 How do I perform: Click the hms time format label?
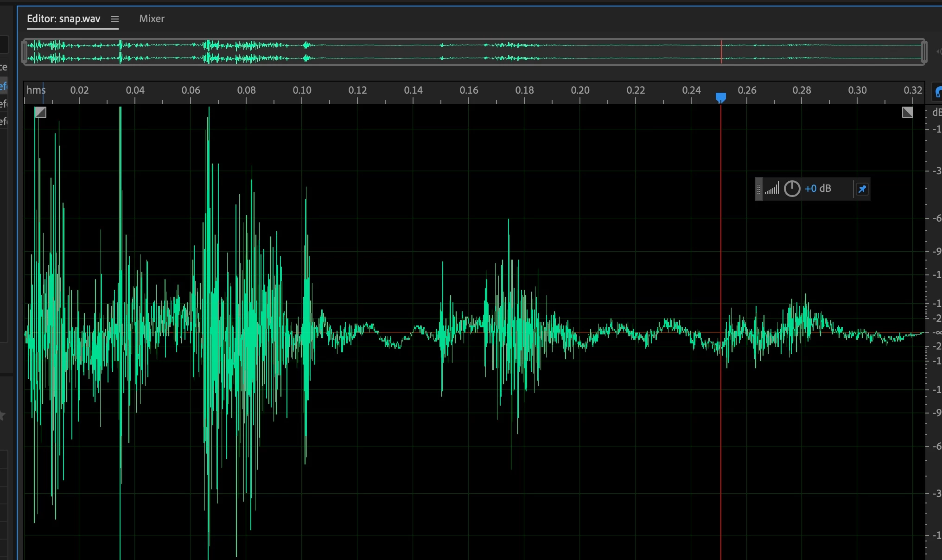point(36,90)
